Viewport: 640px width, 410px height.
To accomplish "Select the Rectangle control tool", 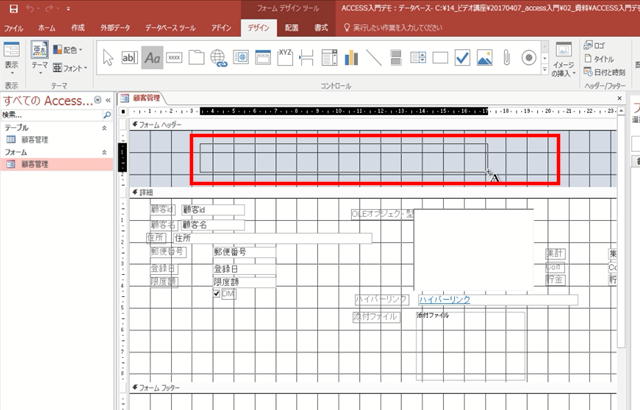I will [440, 58].
